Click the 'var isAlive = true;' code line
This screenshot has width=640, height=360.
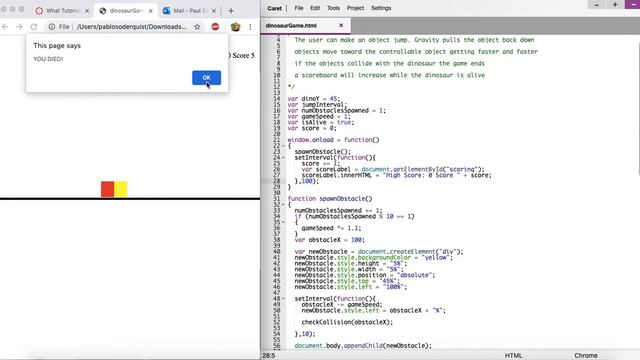(321, 122)
